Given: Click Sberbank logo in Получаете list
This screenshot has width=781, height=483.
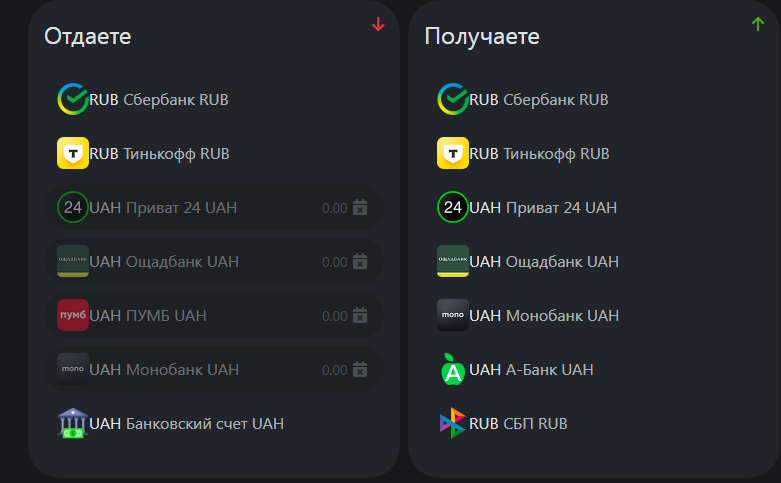Looking at the screenshot, I should tap(453, 99).
